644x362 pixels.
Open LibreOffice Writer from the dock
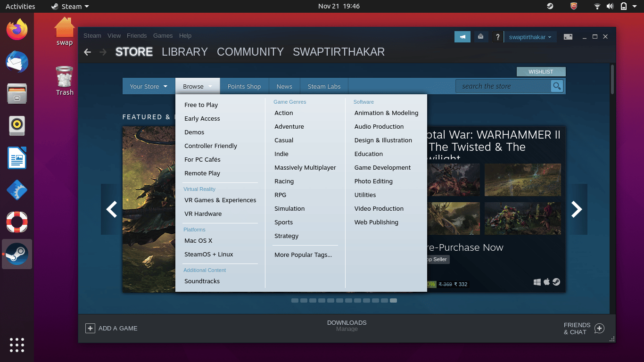coord(17,158)
